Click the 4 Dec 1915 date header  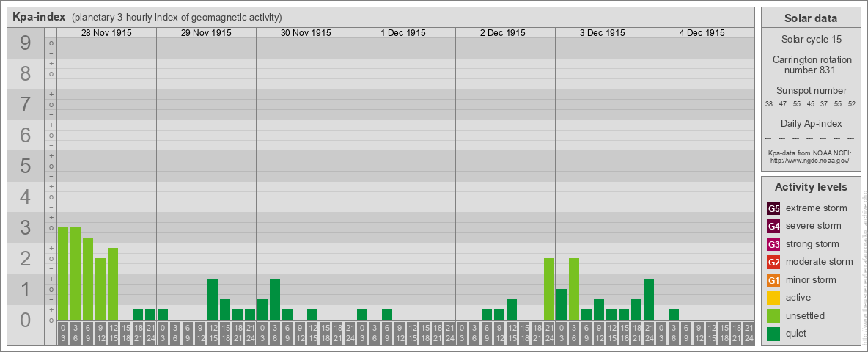point(705,33)
